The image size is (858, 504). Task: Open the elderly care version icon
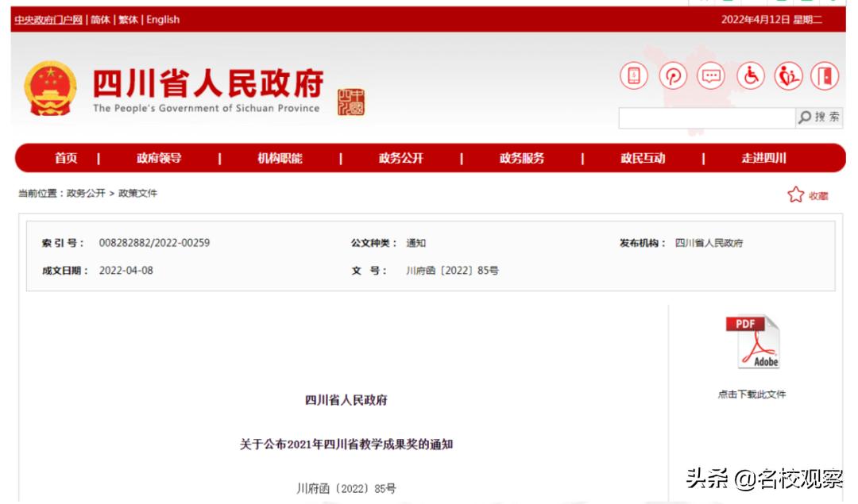787,76
